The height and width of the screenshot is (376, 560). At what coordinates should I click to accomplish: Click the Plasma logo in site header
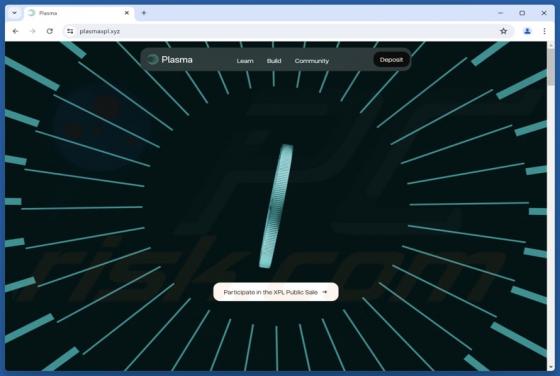tap(170, 60)
